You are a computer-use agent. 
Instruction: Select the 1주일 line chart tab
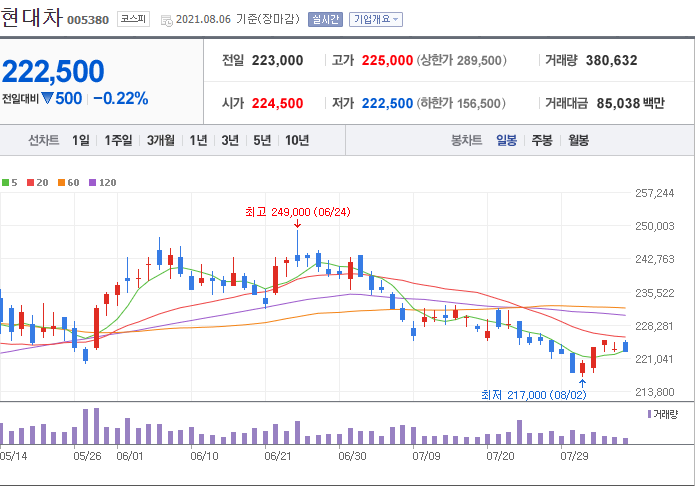click(x=118, y=141)
